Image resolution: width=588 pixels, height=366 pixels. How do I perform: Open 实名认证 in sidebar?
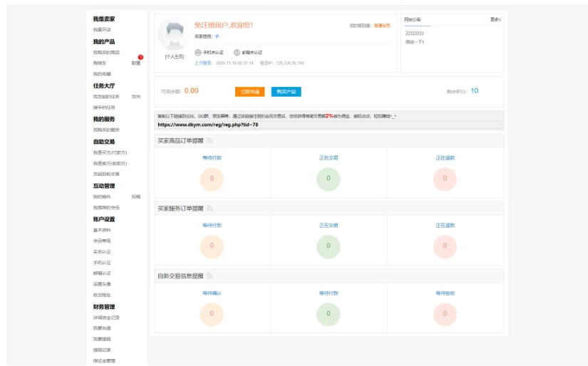102,252
